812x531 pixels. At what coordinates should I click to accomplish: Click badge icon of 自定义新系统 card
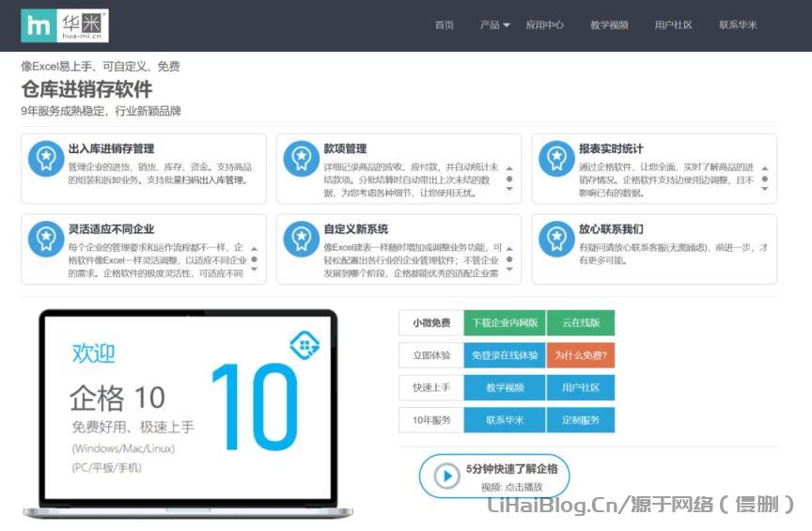coord(302,239)
